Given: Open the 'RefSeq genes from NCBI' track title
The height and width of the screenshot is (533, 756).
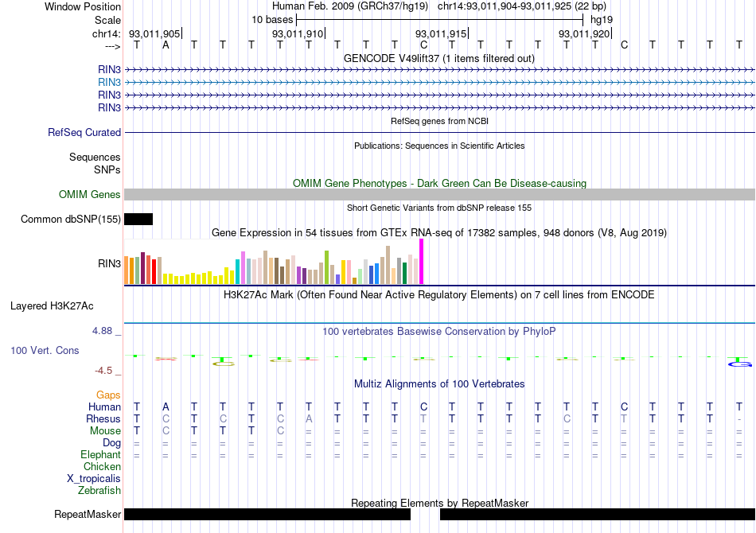Looking at the screenshot, I should tap(439, 121).
